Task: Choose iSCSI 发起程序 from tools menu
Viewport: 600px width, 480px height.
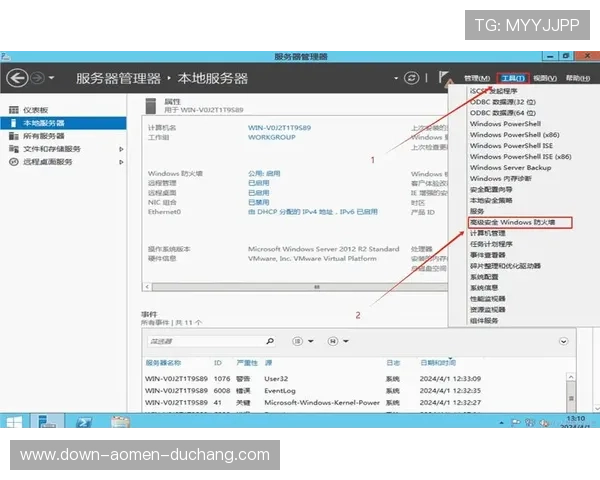Action: click(494, 91)
